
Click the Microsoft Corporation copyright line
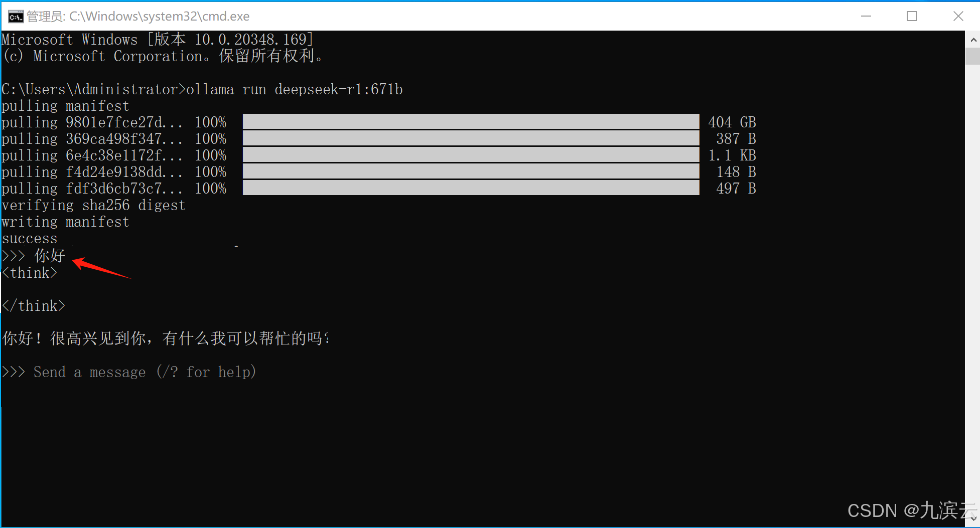point(163,56)
